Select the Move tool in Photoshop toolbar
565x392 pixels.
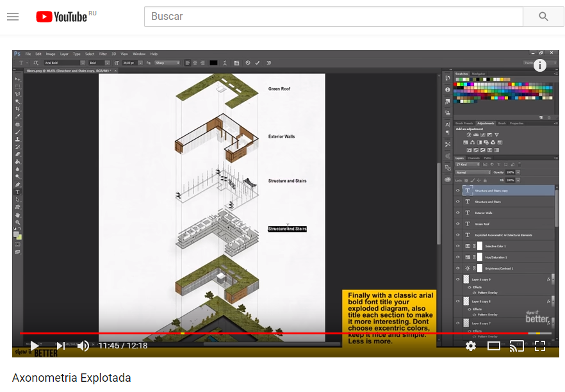(x=17, y=79)
